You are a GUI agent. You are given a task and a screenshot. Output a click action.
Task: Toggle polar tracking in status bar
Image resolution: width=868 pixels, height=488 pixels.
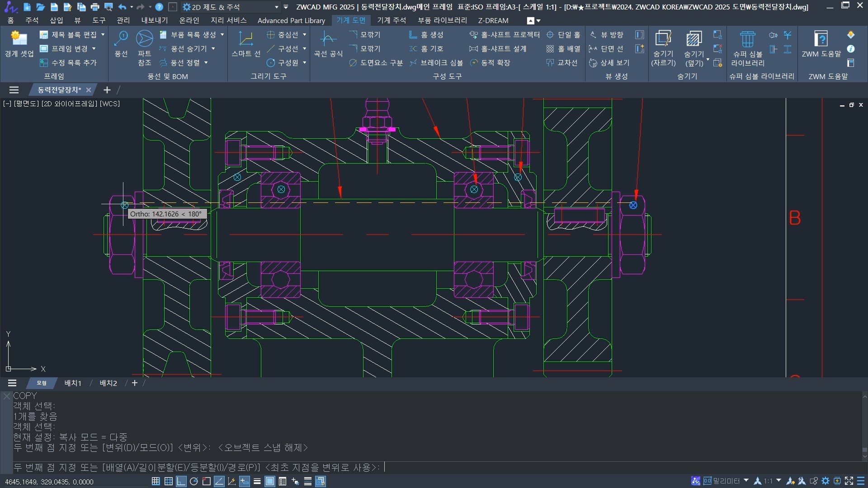tap(193, 481)
